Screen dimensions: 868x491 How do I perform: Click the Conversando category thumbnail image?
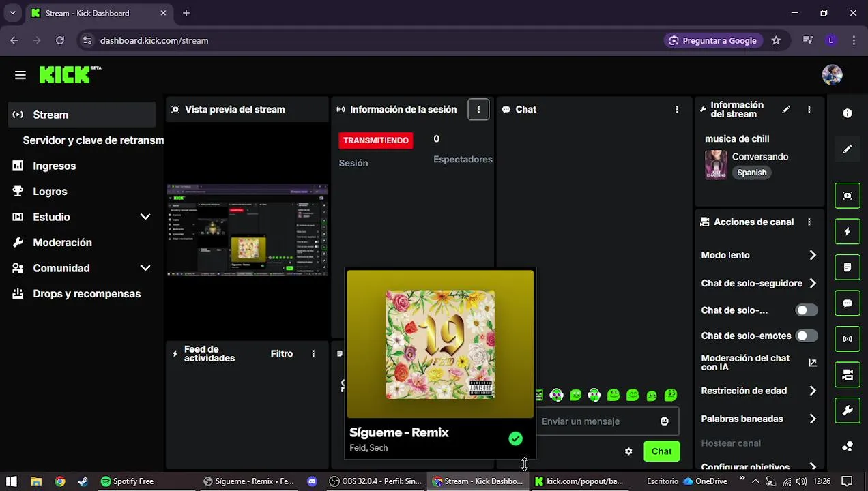click(716, 164)
